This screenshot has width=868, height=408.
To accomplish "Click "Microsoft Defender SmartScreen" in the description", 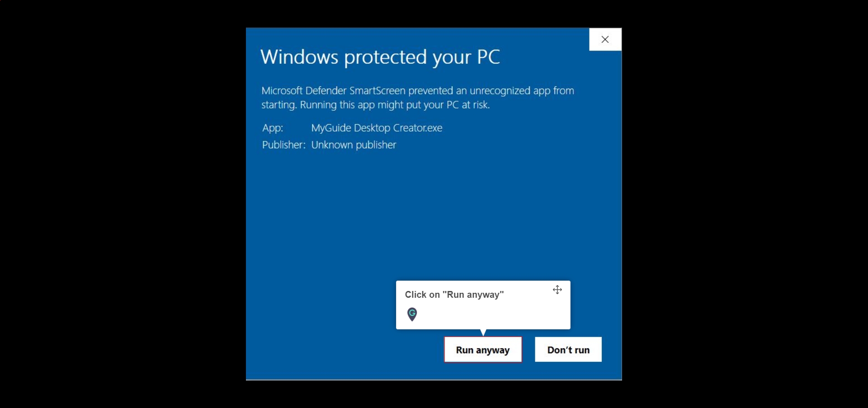I will [x=333, y=91].
